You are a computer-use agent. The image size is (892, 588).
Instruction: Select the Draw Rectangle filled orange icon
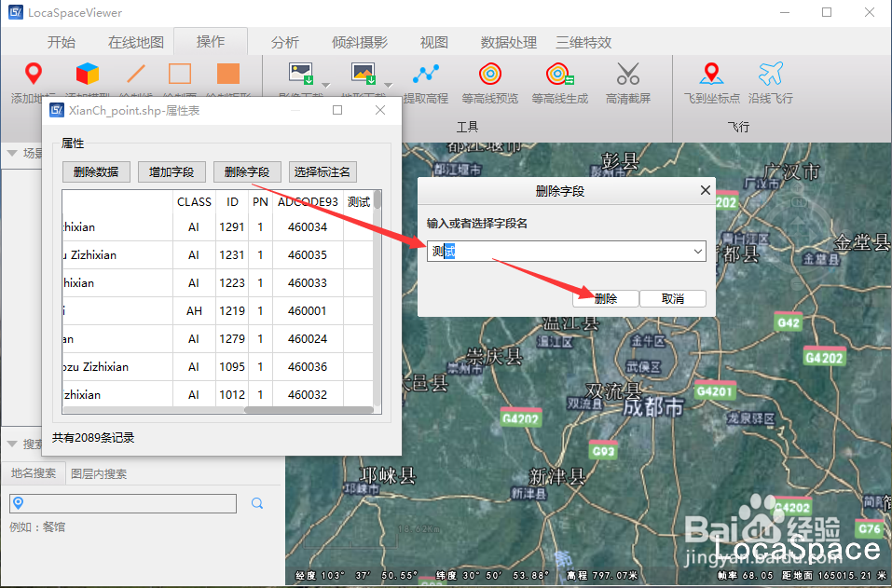click(228, 74)
